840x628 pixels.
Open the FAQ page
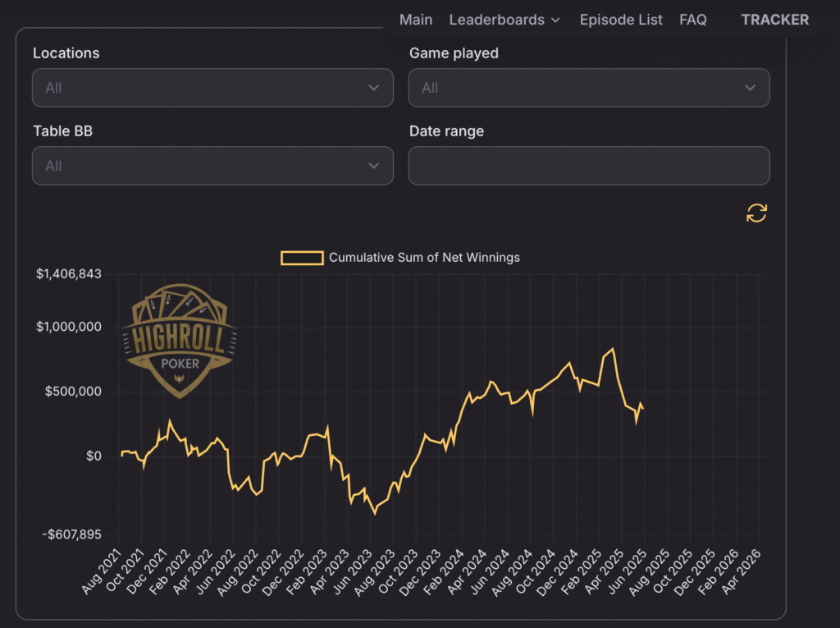692,20
